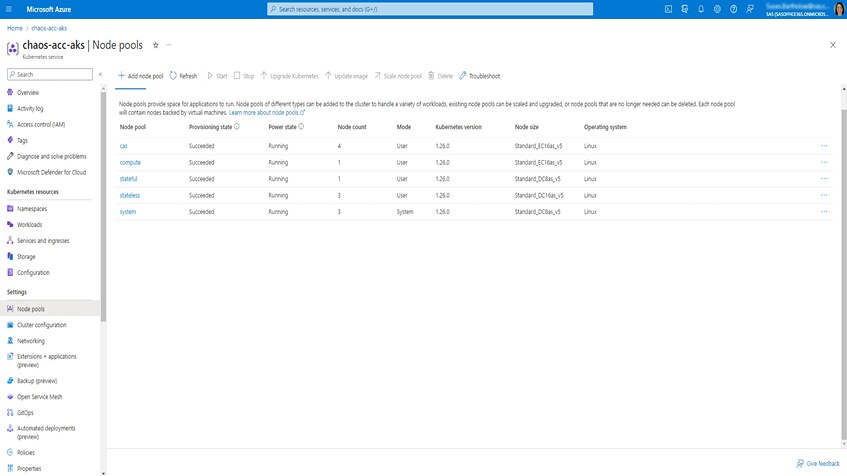Image resolution: width=847 pixels, height=476 pixels.
Task: Refresh the node pools list
Action: 183,76
